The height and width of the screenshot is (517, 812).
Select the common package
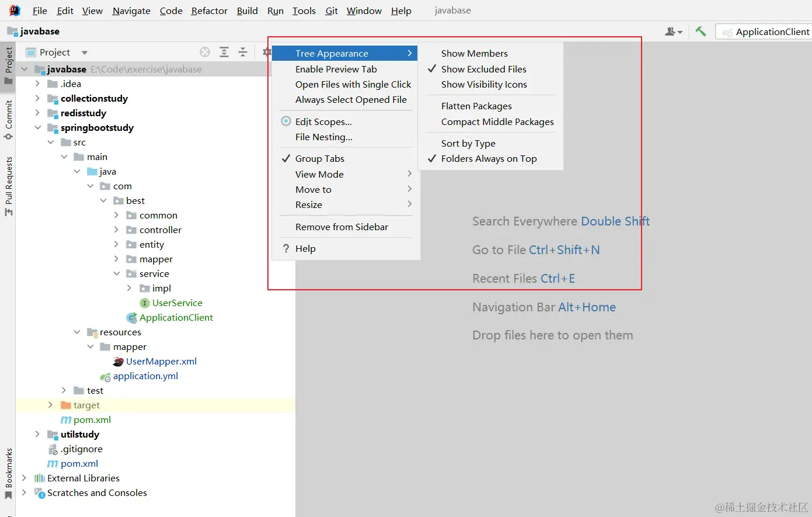coord(152,215)
